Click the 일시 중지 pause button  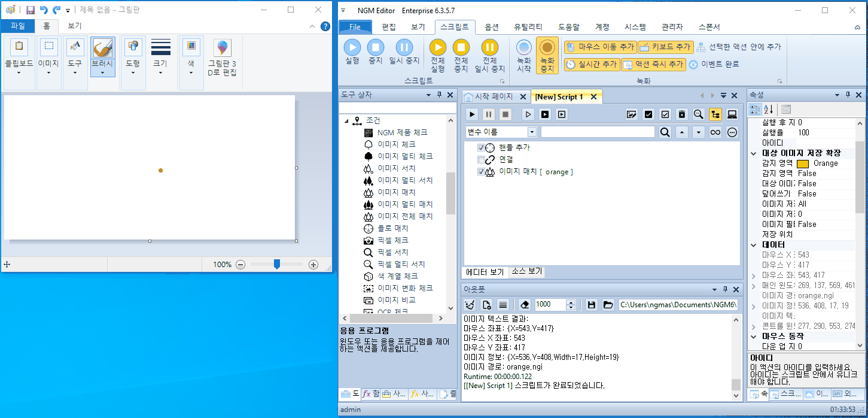coord(404,52)
